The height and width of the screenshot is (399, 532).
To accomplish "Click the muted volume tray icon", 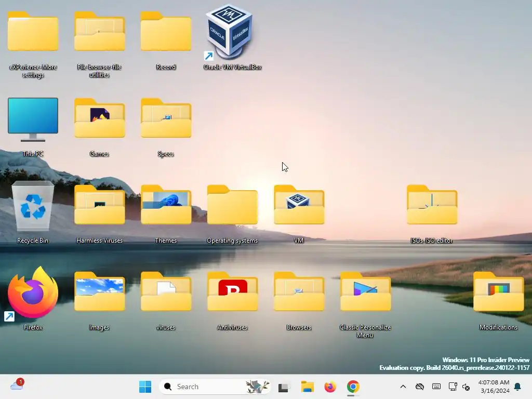I will tap(467, 387).
